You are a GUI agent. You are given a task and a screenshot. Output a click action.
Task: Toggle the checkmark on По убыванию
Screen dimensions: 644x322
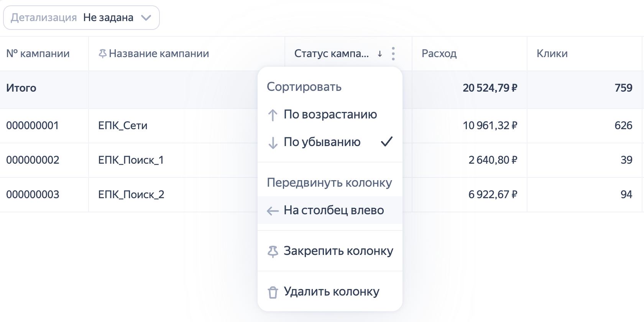pyautogui.click(x=386, y=142)
